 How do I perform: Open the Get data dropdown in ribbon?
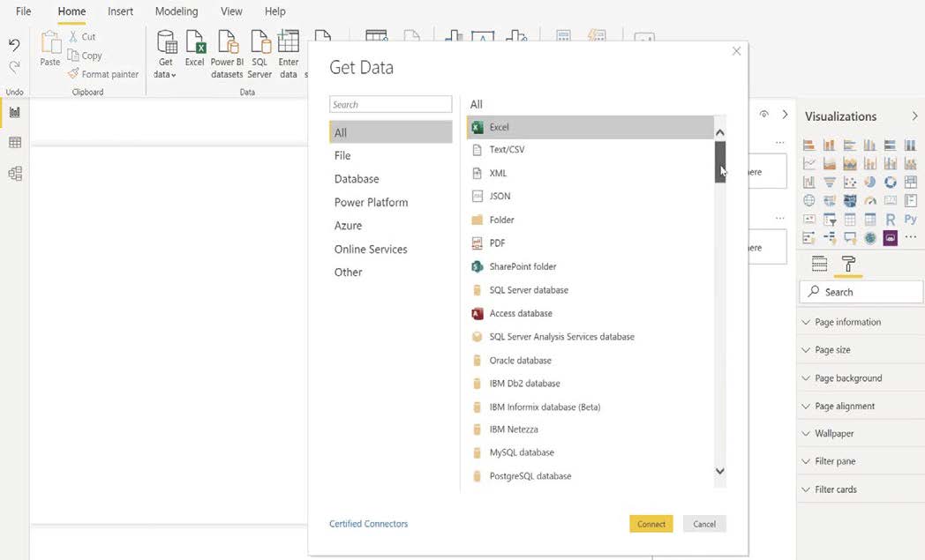[165, 55]
